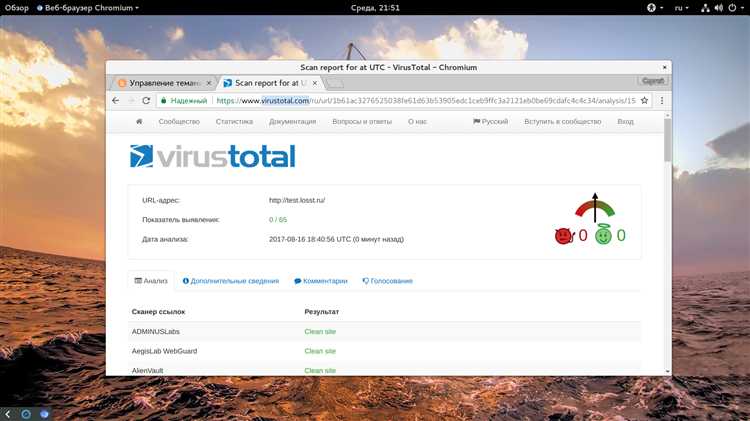Click the 'Сканер ссылок' column header

click(x=158, y=311)
